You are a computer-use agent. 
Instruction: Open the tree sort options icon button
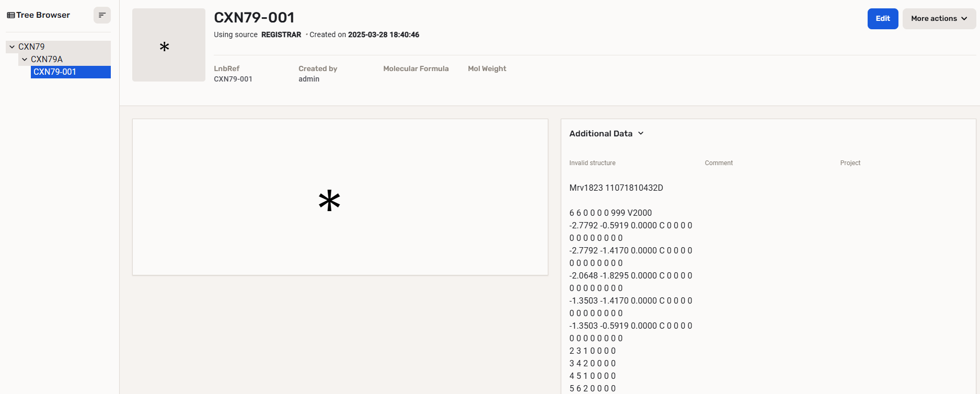coord(102,15)
